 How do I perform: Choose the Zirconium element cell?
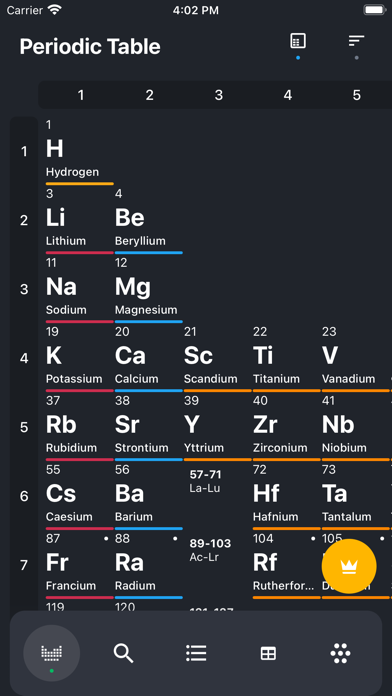(287, 427)
